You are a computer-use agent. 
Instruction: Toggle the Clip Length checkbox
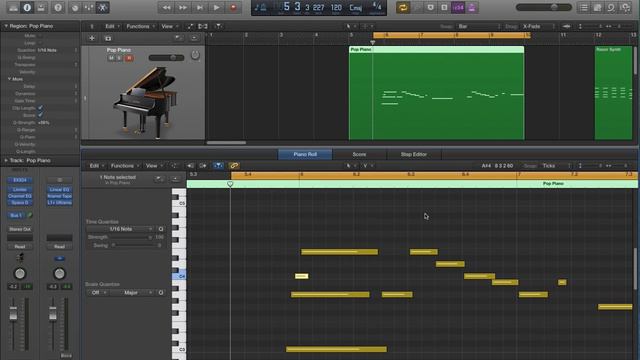click(x=40, y=108)
